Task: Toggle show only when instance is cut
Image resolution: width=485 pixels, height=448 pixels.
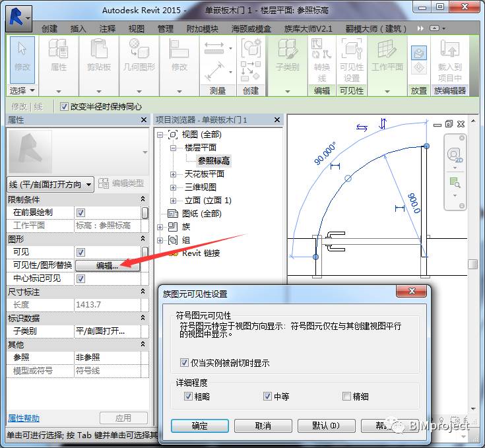Action: 184,362
